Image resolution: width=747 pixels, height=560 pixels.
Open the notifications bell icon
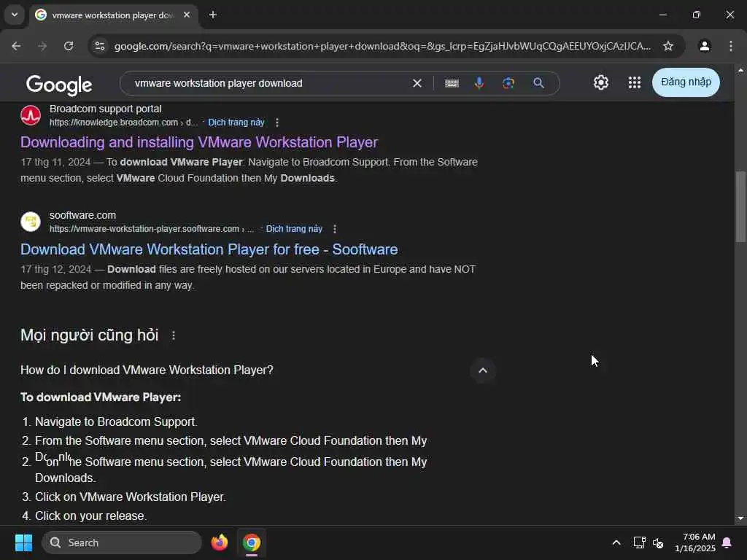pos(727,542)
